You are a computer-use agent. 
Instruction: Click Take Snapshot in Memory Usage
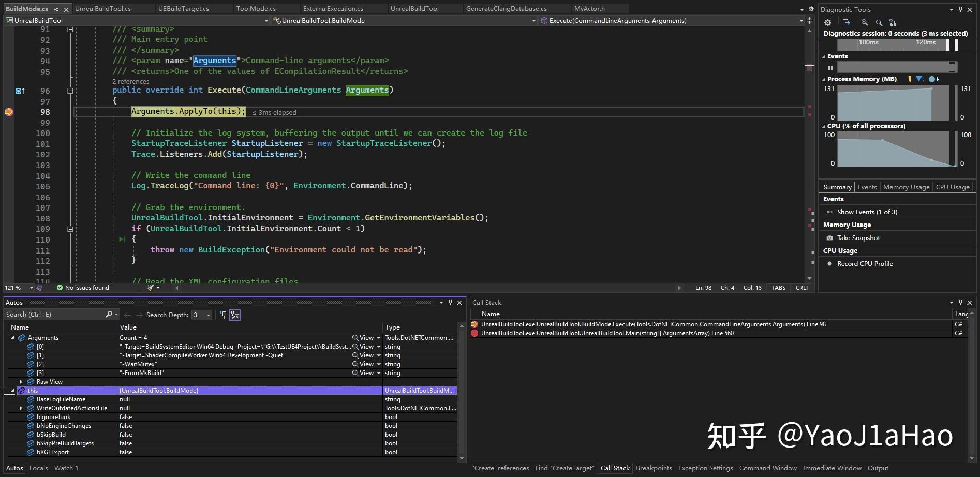coord(858,237)
